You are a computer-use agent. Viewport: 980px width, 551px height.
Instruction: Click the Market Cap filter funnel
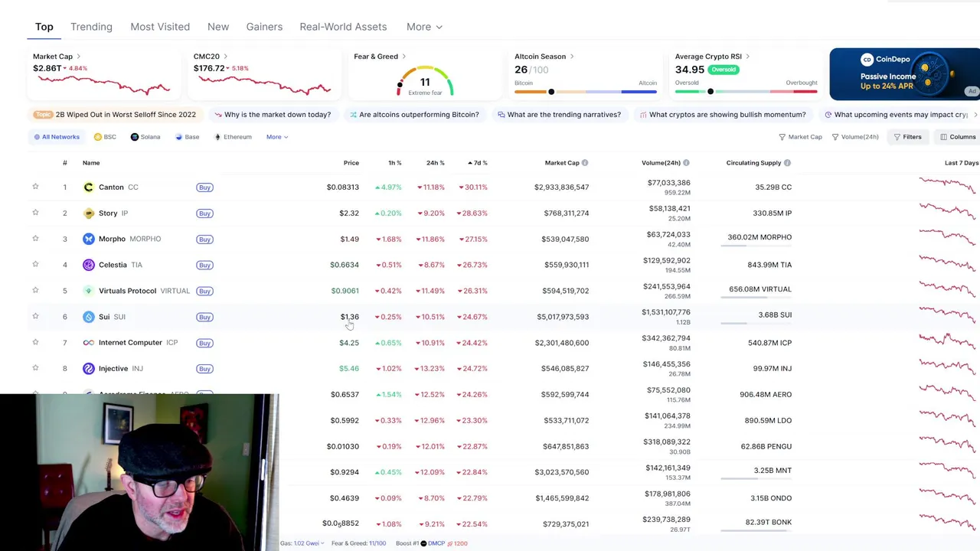pos(800,137)
